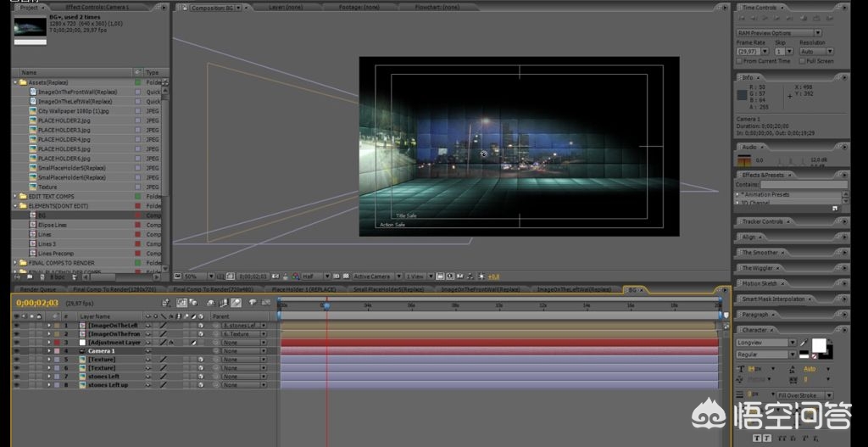Select City Wallpaper 1080p file in project

(73, 111)
